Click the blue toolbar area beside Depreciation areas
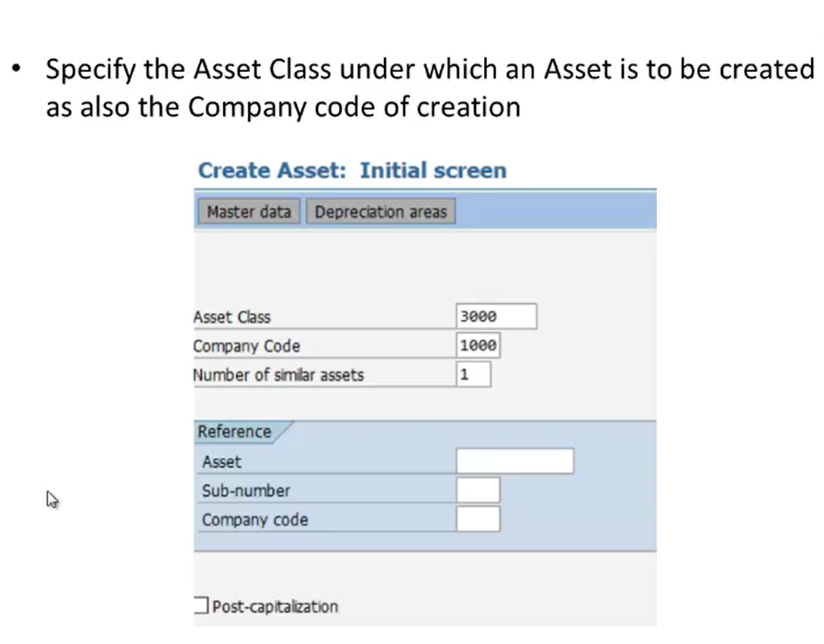 pos(556,211)
